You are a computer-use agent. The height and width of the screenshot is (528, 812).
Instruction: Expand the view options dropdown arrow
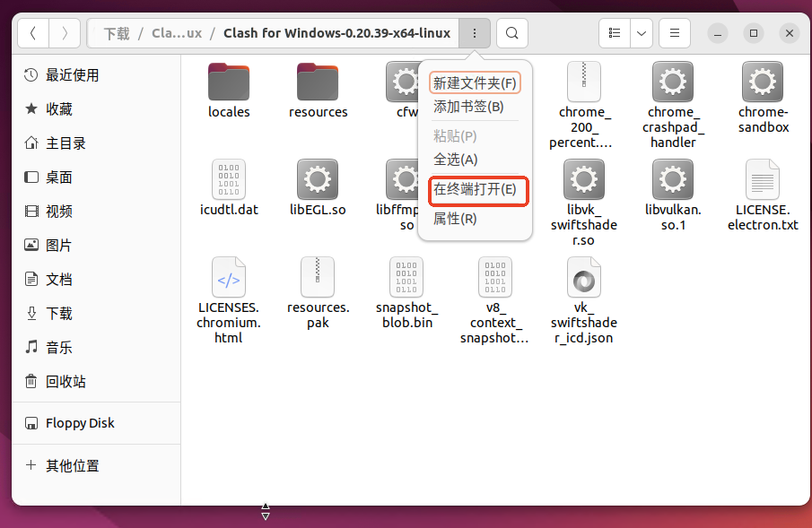tap(642, 34)
